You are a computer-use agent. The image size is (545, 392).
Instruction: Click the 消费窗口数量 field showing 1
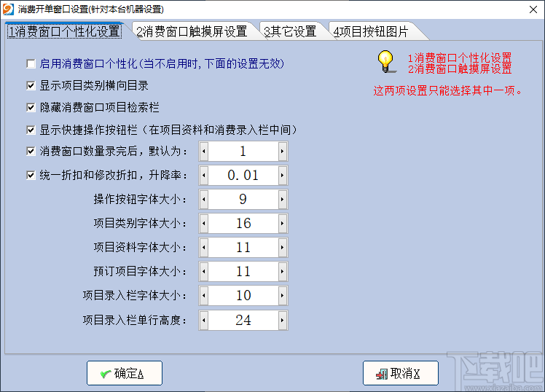click(x=243, y=151)
